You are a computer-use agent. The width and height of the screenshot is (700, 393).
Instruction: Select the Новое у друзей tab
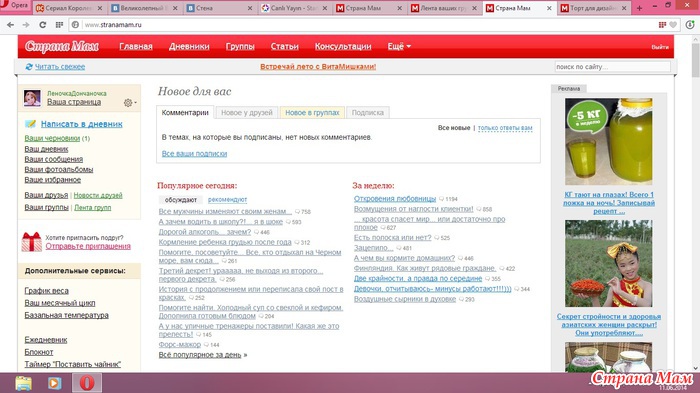(x=247, y=113)
